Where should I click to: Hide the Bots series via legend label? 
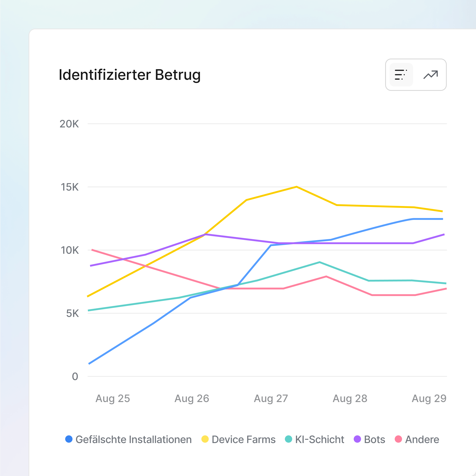(374, 440)
